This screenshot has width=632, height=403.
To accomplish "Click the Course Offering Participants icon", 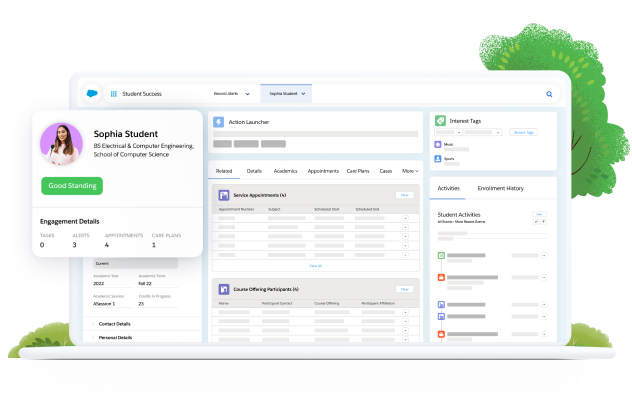I will pyautogui.click(x=224, y=289).
